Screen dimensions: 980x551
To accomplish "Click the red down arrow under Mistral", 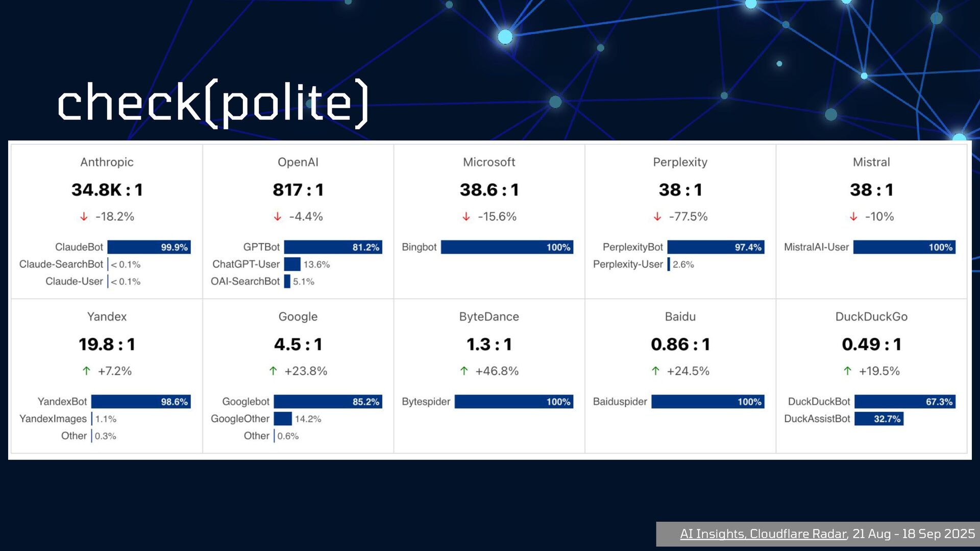I will 853,217.
